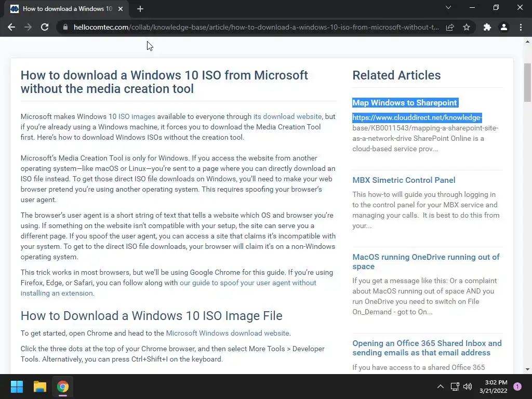This screenshot has width=532, height=399.
Task: Share this page icon in address bar
Action: pos(450,27)
